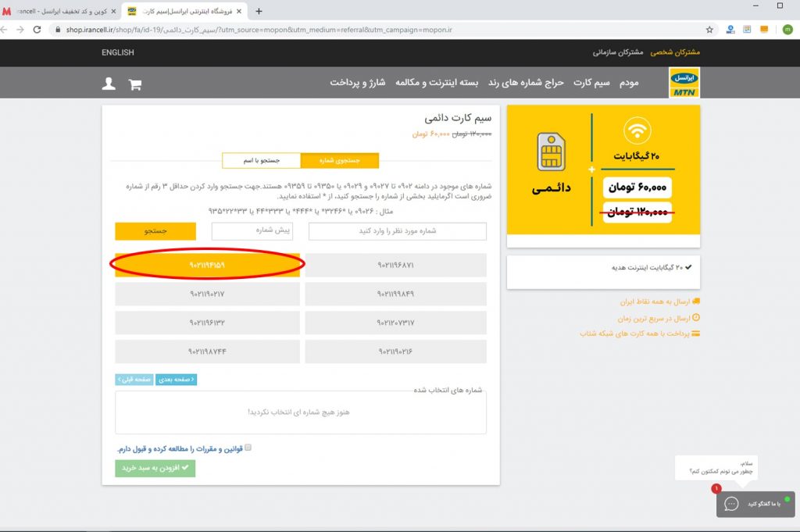Switch to the 'کوپن و کد تخفیف ایرانسل' browser tab
Viewport: 800px width, 532px height.
coord(60,11)
